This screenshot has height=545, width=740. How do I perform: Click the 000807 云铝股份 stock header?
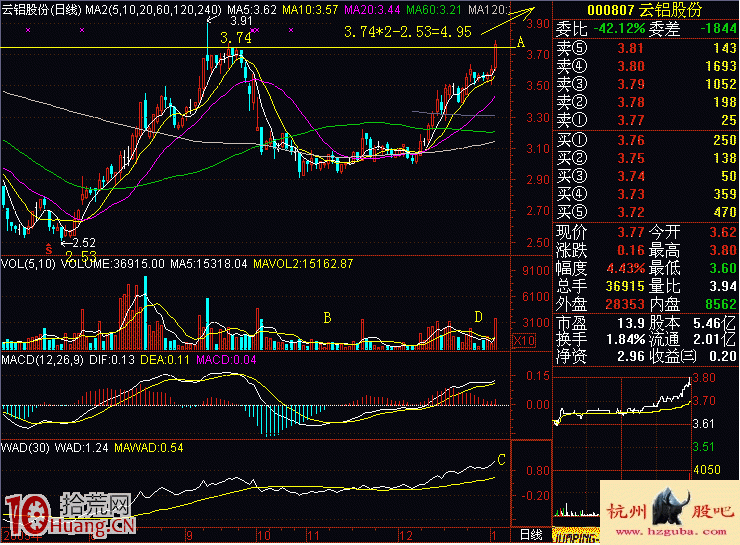[645, 9]
